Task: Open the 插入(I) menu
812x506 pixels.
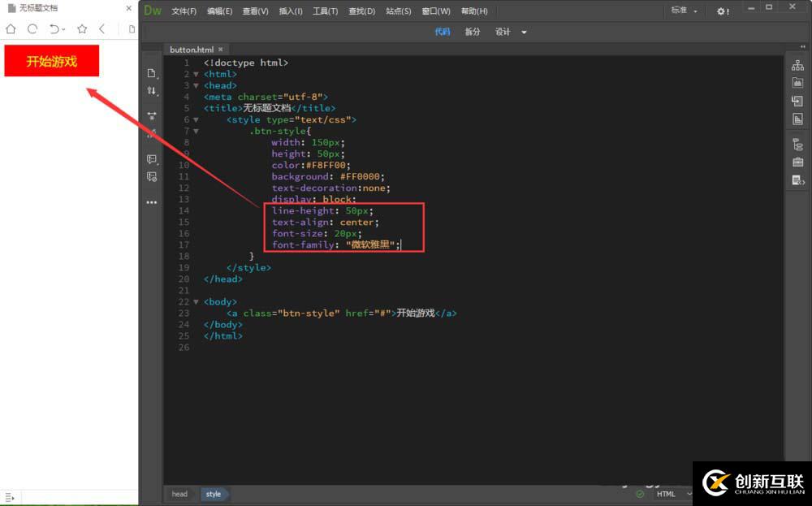Action: tap(291, 11)
